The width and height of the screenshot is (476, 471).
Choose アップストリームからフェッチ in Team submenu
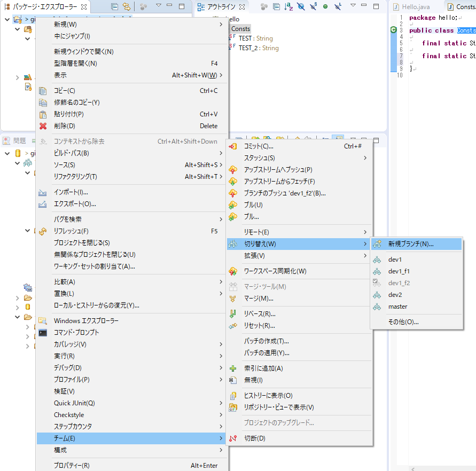tap(299, 182)
